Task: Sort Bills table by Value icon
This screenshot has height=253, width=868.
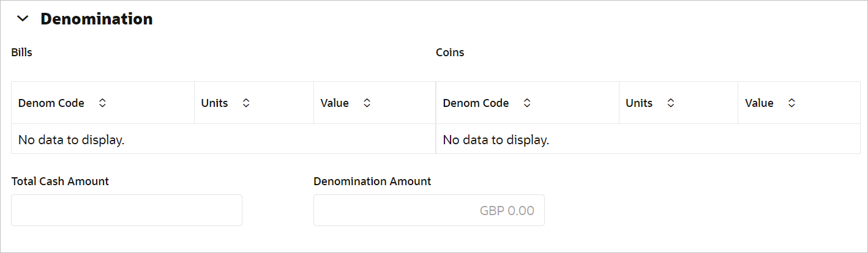Action: 367,103
